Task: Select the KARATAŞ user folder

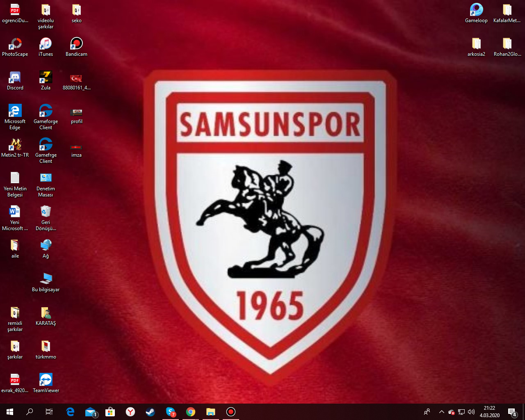Action: (46, 316)
